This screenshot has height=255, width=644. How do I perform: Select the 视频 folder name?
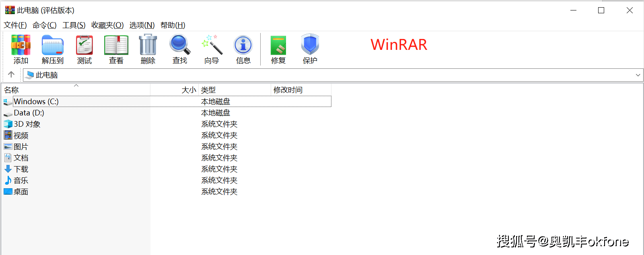[21, 136]
